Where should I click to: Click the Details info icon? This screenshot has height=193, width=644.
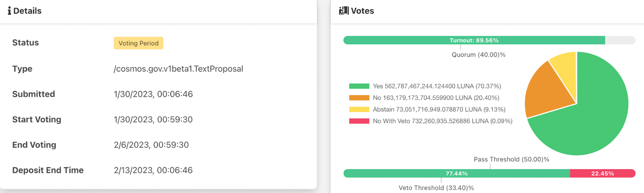tap(9, 11)
